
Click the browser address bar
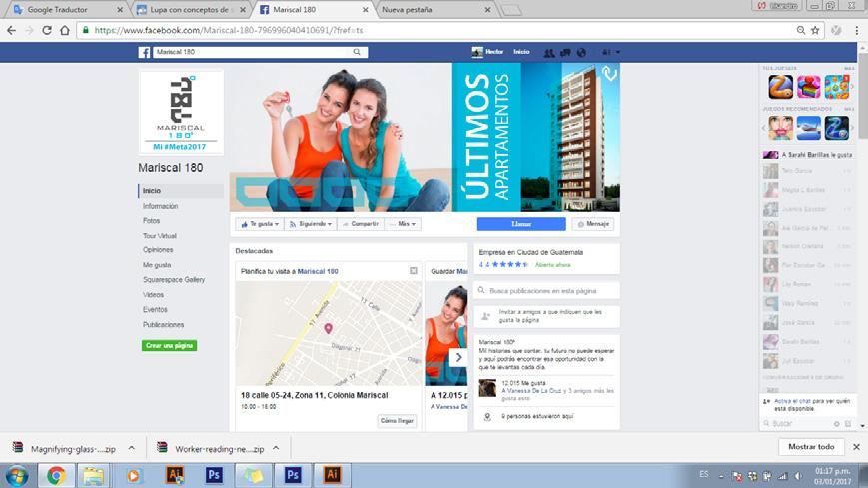tap(437, 30)
